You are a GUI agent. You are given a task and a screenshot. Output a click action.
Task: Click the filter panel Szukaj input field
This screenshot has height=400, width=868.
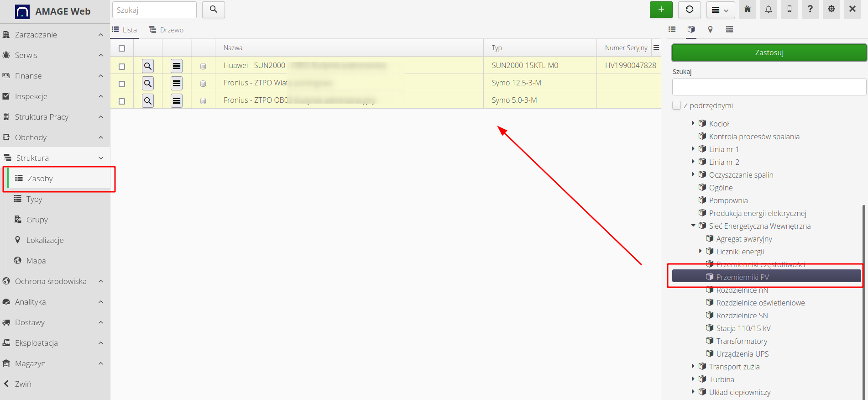pos(769,87)
